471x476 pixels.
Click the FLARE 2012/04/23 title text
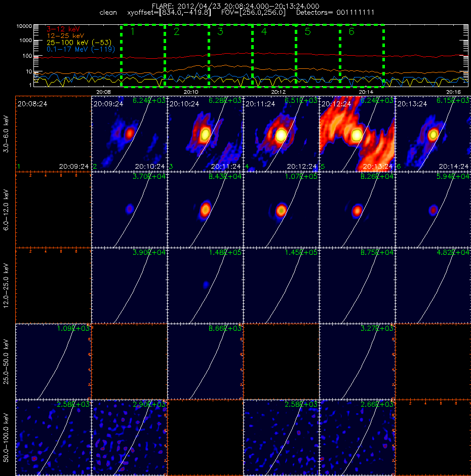[x=235, y=6]
